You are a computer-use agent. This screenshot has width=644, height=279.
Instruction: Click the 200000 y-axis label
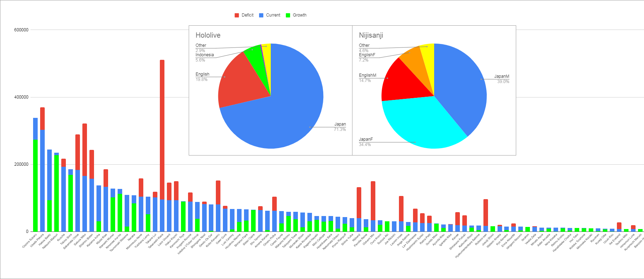[21, 164]
